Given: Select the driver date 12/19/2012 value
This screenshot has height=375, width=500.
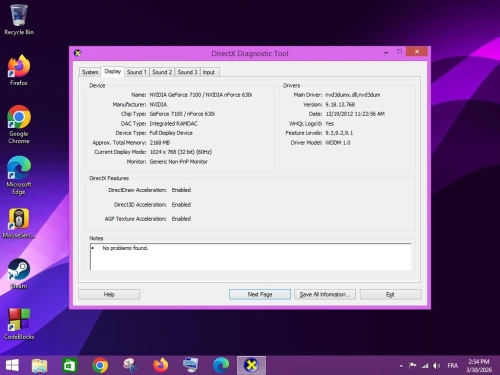Looking at the screenshot, I should point(355,114).
